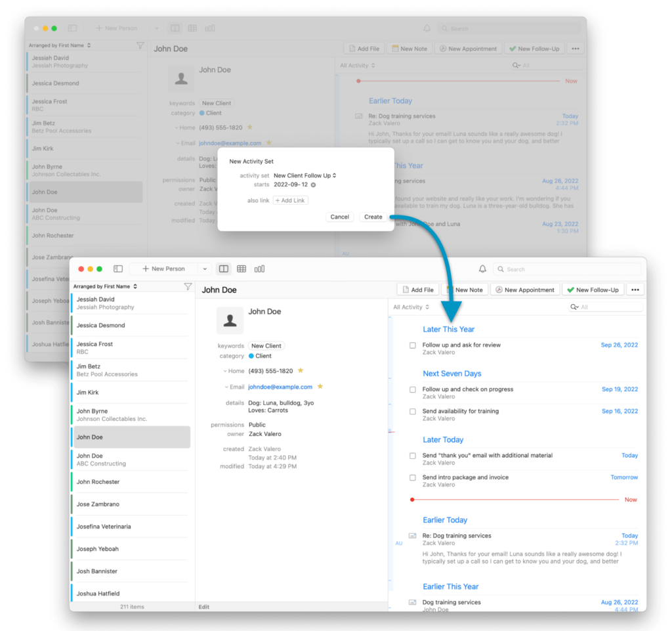Open Re: Dog training services email icon, front window
The height and width of the screenshot is (631, 672).
[x=412, y=536]
